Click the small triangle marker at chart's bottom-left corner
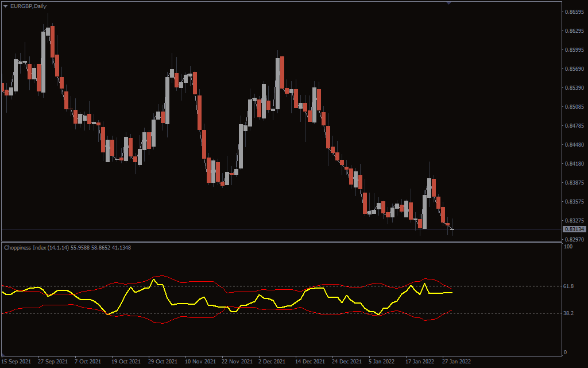 click(3, 354)
